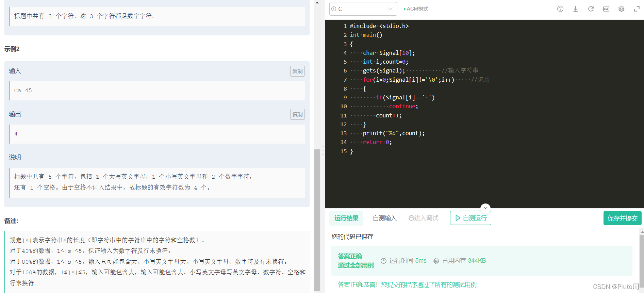Click code line 6 gets(Signal)
644x293 pixels.
click(x=384, y=70)
